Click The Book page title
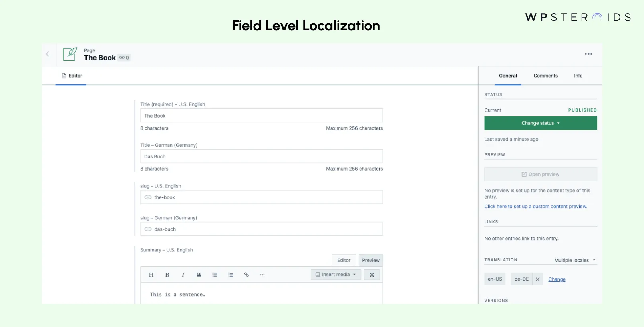The height and width of the screenshot is (327, 644). point(100,58)
